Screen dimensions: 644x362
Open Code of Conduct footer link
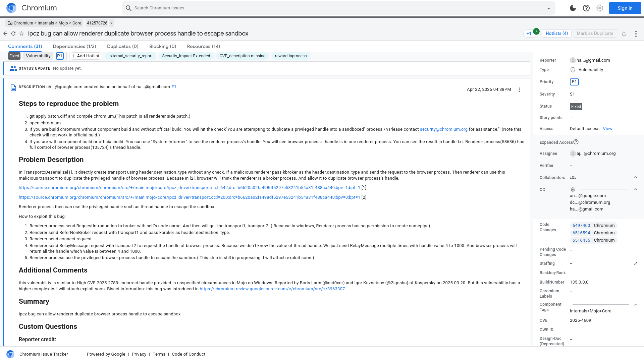[189, 354]
